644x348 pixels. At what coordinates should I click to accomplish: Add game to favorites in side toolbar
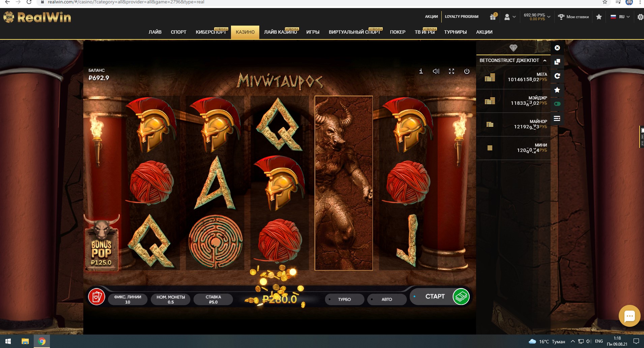[x=557, y=90]
